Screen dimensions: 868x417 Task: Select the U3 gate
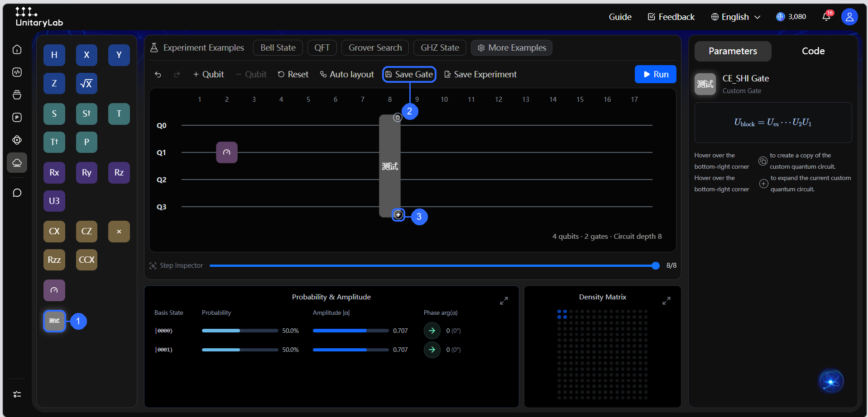(54, 201)
